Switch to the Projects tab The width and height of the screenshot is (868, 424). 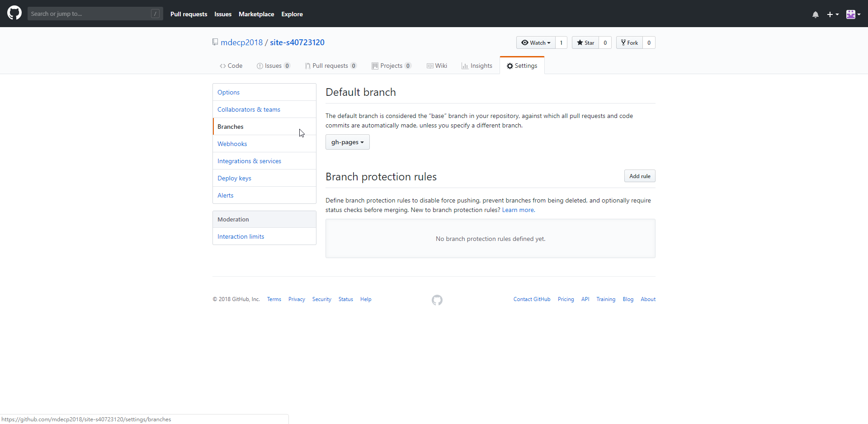(392, 66)
